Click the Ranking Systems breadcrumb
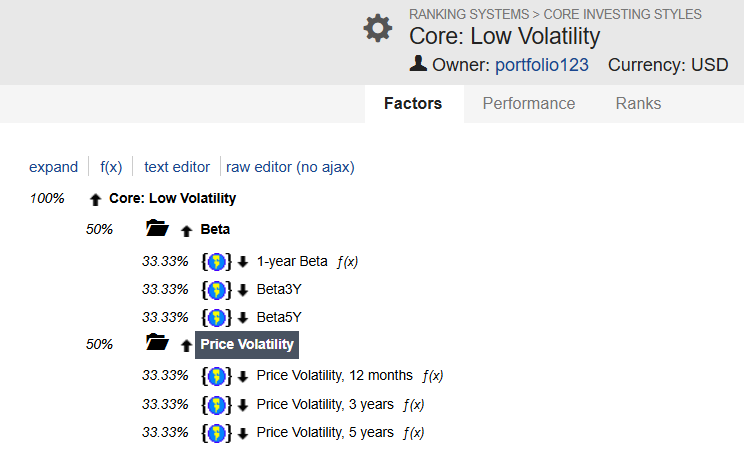 (469, 14)
